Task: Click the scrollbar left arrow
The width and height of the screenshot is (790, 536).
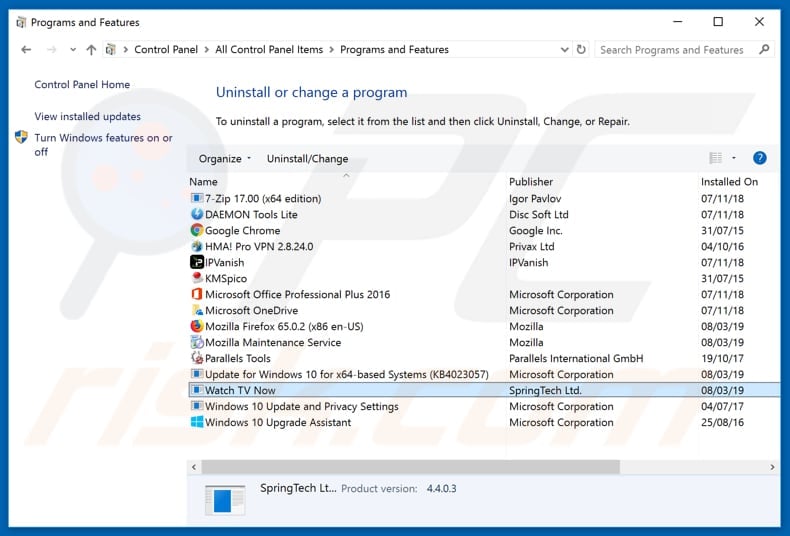Action: (x=194, y=467)
